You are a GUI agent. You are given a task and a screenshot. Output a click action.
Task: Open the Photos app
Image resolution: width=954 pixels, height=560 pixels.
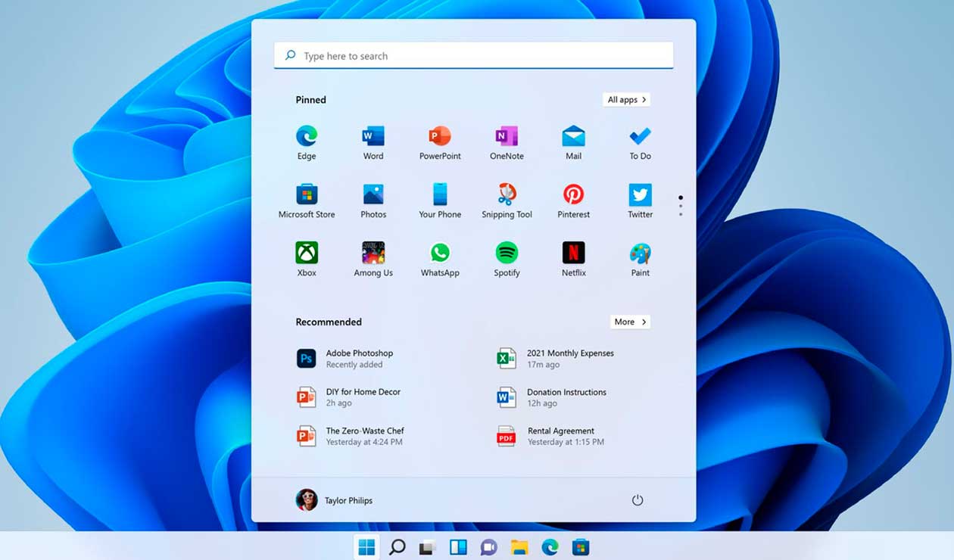click(373, 201)
